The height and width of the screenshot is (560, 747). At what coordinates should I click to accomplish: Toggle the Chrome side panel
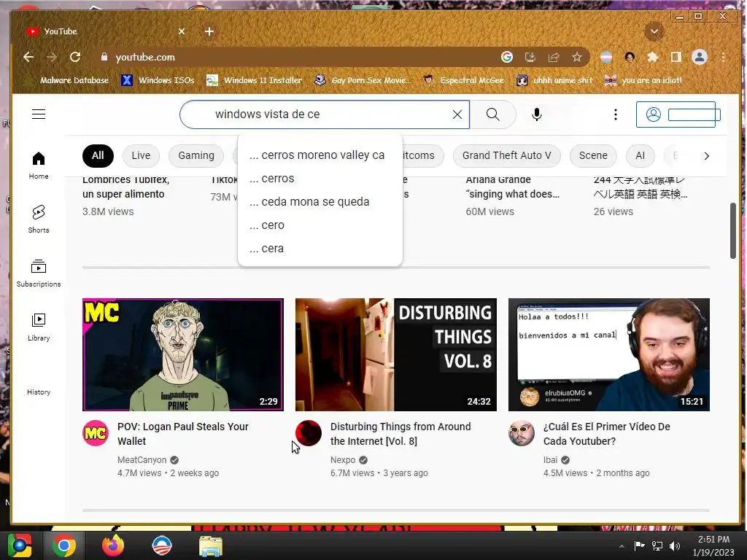click(676, 57)
